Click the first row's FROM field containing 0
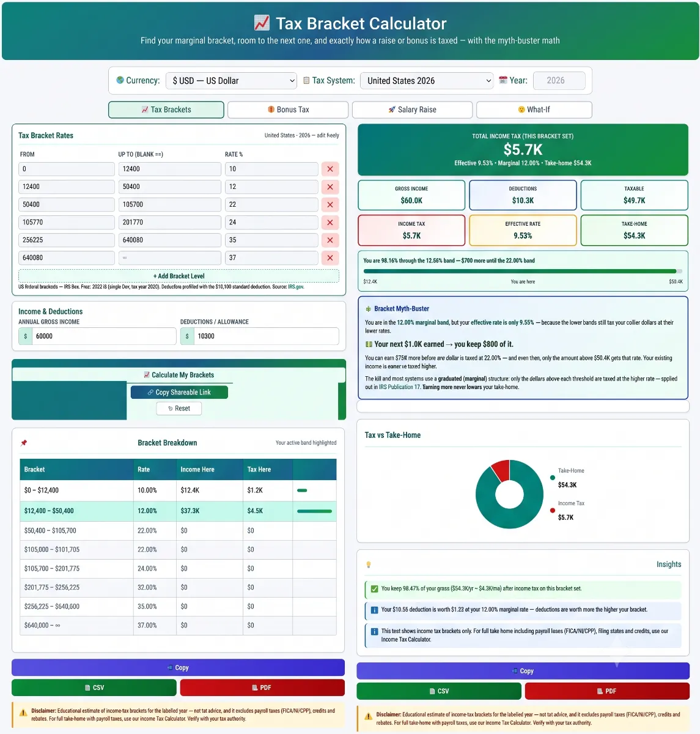This screenshot has height=734, width=700. 67,169
